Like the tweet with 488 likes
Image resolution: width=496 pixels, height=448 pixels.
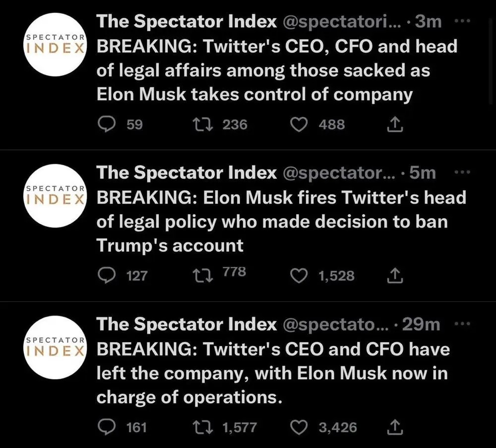tap(298, 124)
